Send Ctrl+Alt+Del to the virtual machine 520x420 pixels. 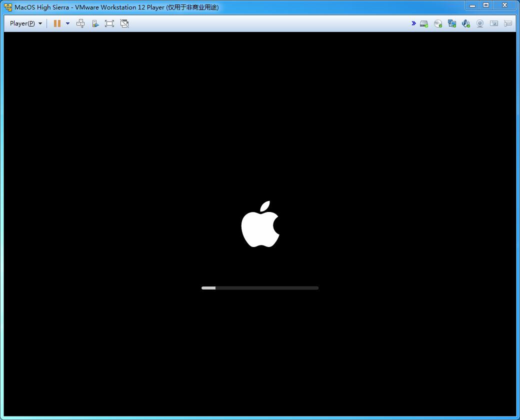(80, 23)
